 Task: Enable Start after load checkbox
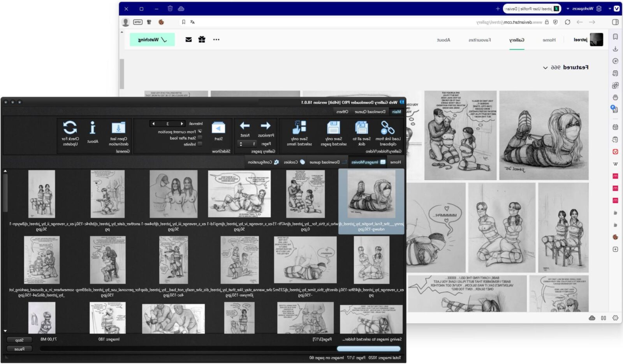200,138
